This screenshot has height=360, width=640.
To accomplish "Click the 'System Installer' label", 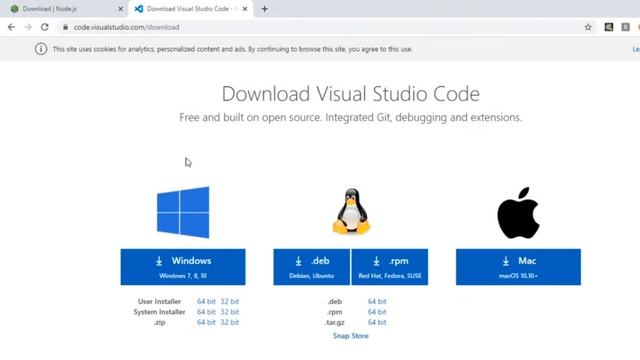I will pos(159,312).
